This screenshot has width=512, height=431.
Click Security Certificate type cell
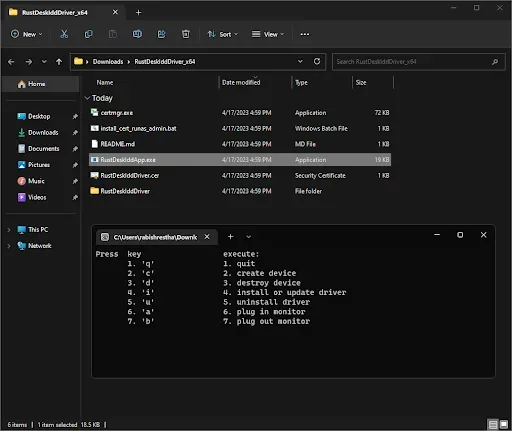(x=320, y=175)
